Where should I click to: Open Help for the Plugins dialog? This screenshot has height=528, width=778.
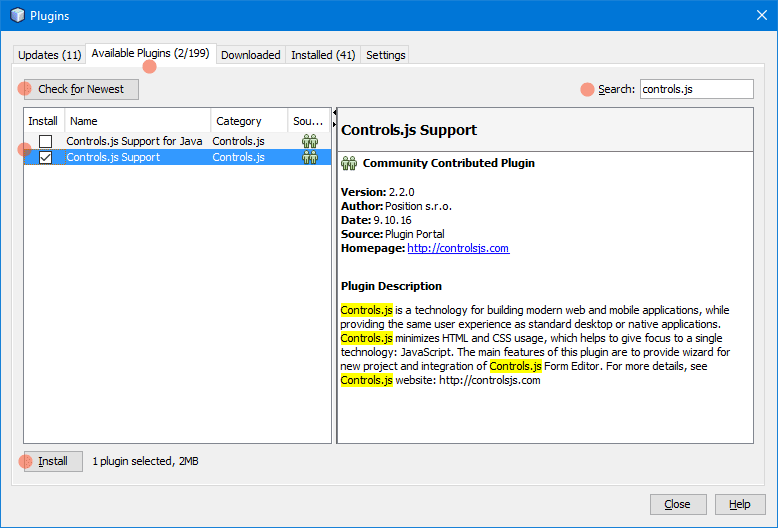(x=739, y=504)
